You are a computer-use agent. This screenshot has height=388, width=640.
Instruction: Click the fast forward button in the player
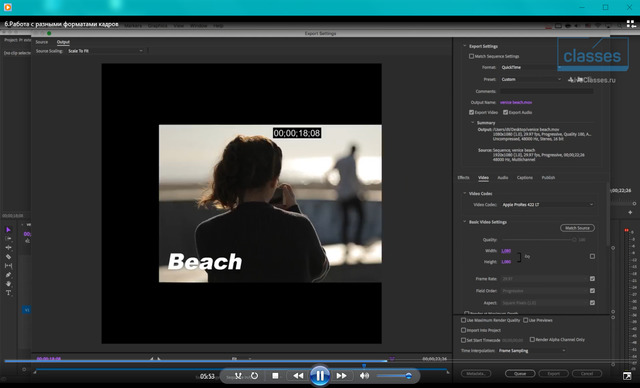pos(342,376)
